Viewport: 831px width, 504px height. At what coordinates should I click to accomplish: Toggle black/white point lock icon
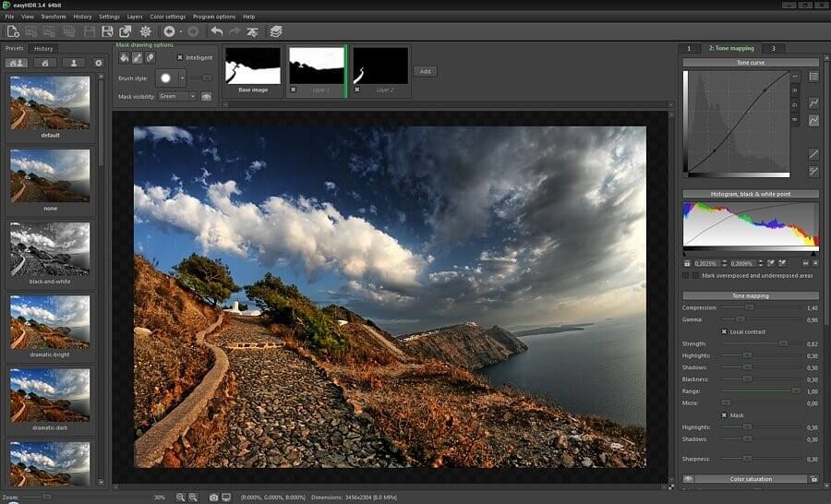point(687,263)
